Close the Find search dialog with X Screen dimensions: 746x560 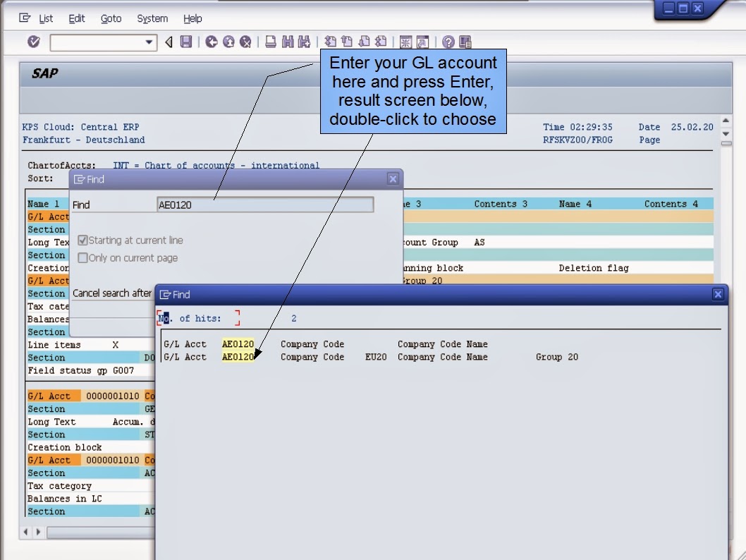(x=393, y=179)
